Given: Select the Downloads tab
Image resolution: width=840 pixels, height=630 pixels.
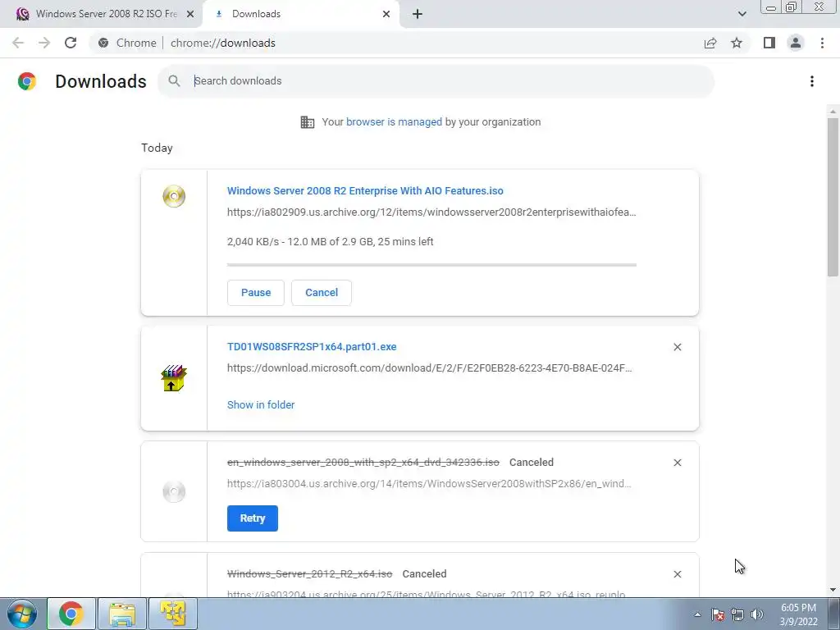Looking at the screenshot, I should 303,14.
